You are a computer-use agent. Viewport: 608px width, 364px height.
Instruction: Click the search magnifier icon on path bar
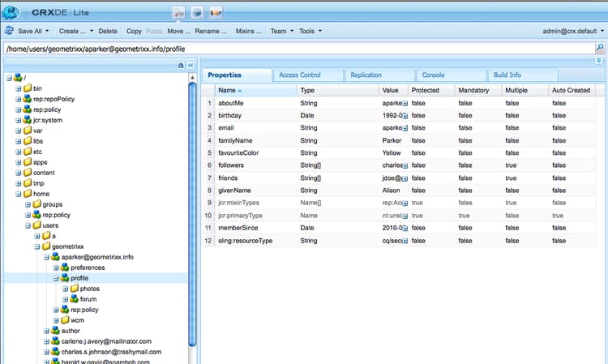coord(599,48)
